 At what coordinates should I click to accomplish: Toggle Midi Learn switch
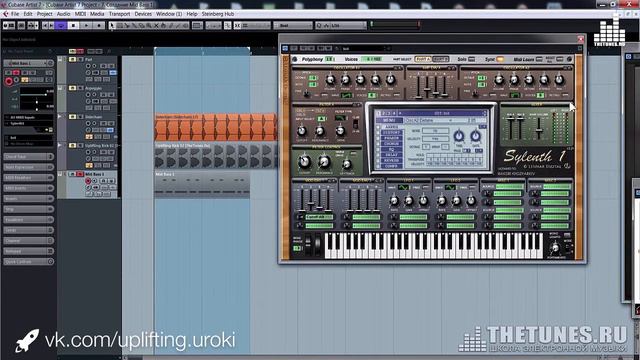(x=539, y=60)
